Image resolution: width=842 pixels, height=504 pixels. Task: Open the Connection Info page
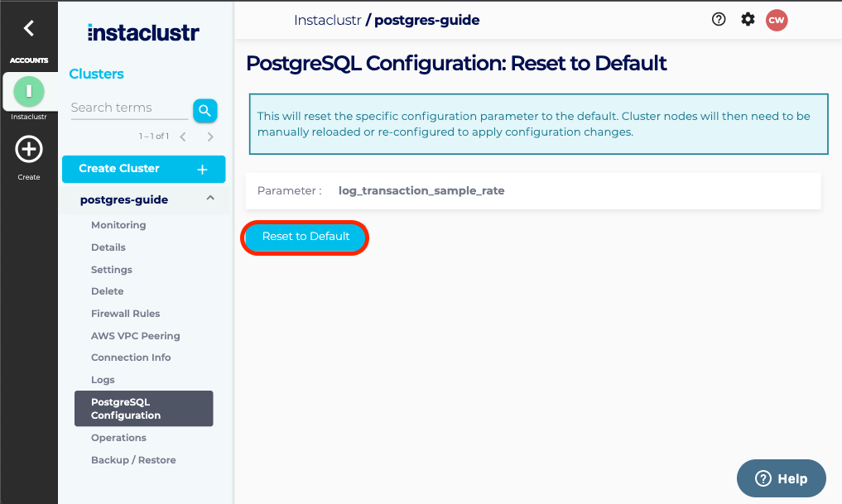coord(131,358)
